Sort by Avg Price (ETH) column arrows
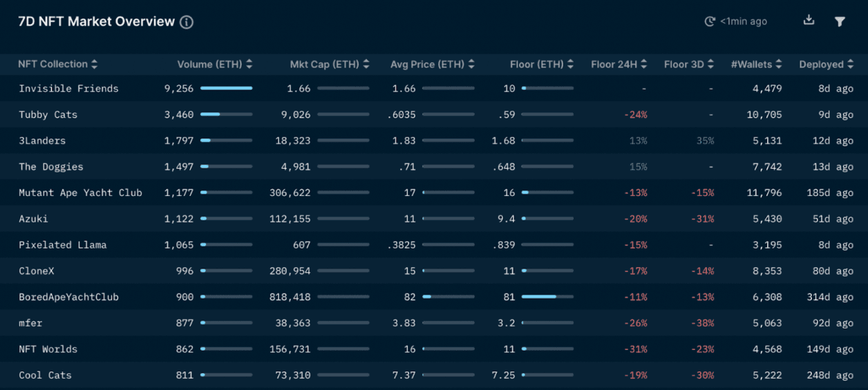This screenshot has width=868, height=390. pos(471,64)
